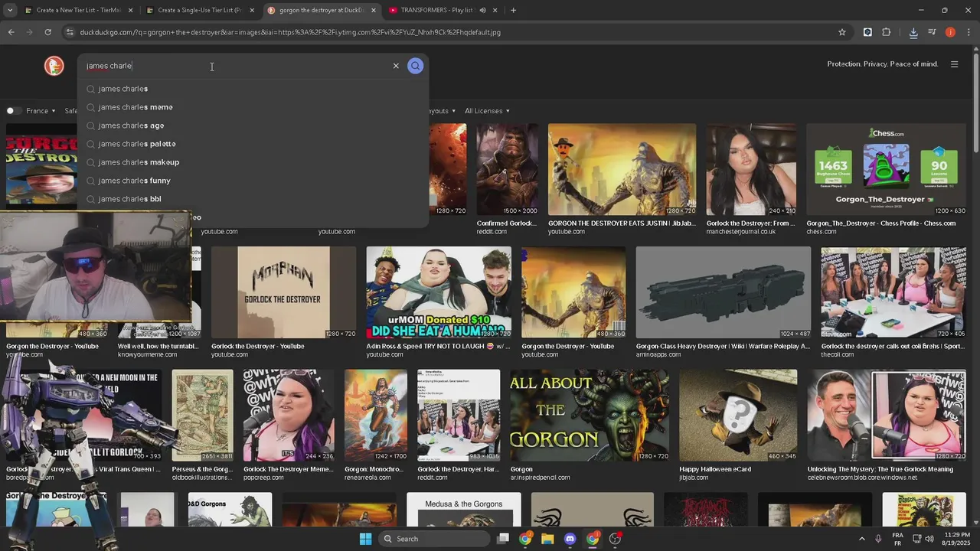Open the 'DID SHE EAT A HUMAN' image

439,292
